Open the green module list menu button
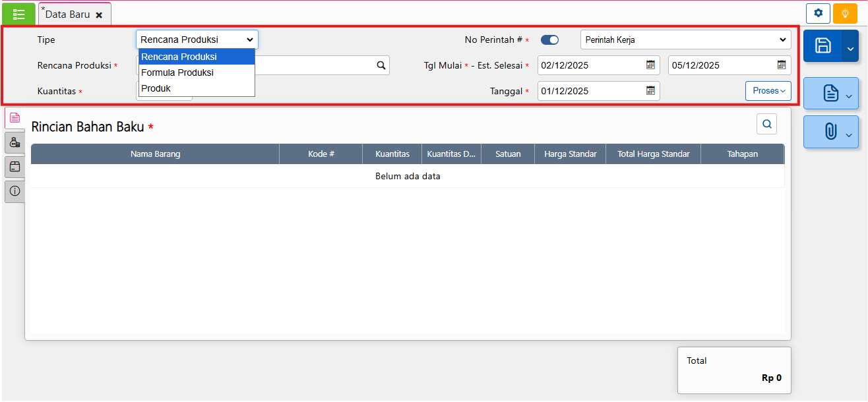The height and width of the screenshot is (402, 868). pos(18,14)
